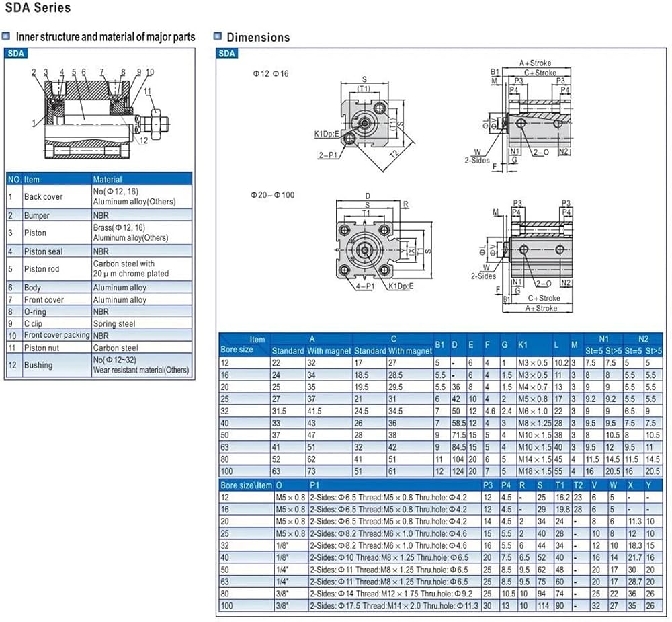Select the Φ10 Thread:M8×1.25 cell
Viewport: 672px width, 622px height.
pyautogui.click(x=389, y=557)
